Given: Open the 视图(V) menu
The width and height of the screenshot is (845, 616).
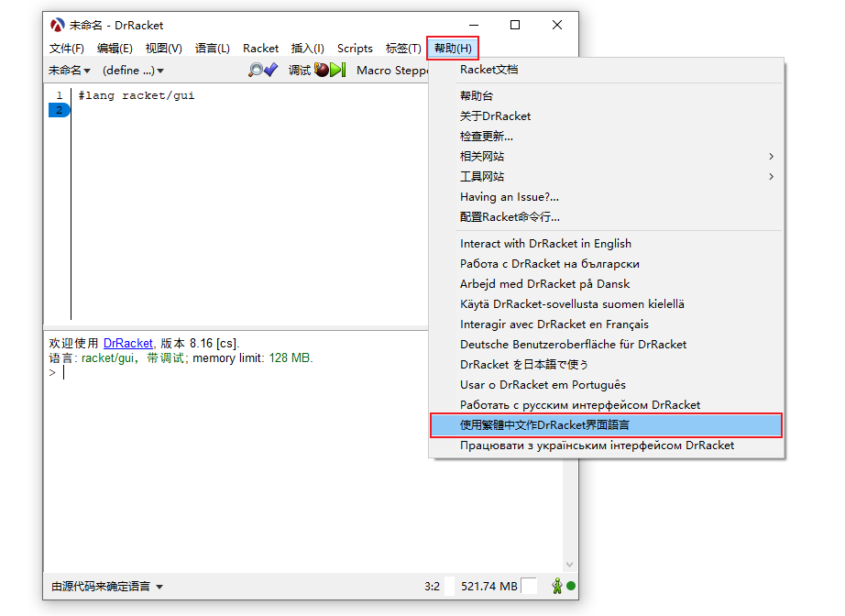Looking at the screenshot, I should click(164, 49).
